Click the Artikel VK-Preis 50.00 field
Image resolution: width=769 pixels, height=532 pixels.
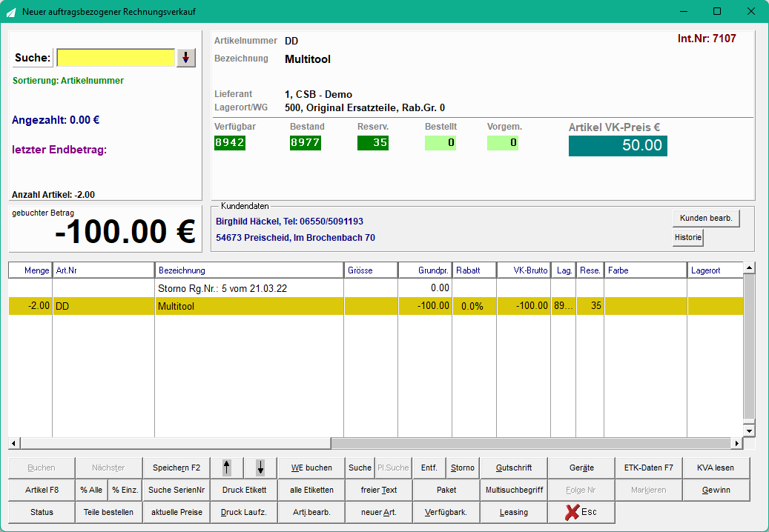[618, 145]
